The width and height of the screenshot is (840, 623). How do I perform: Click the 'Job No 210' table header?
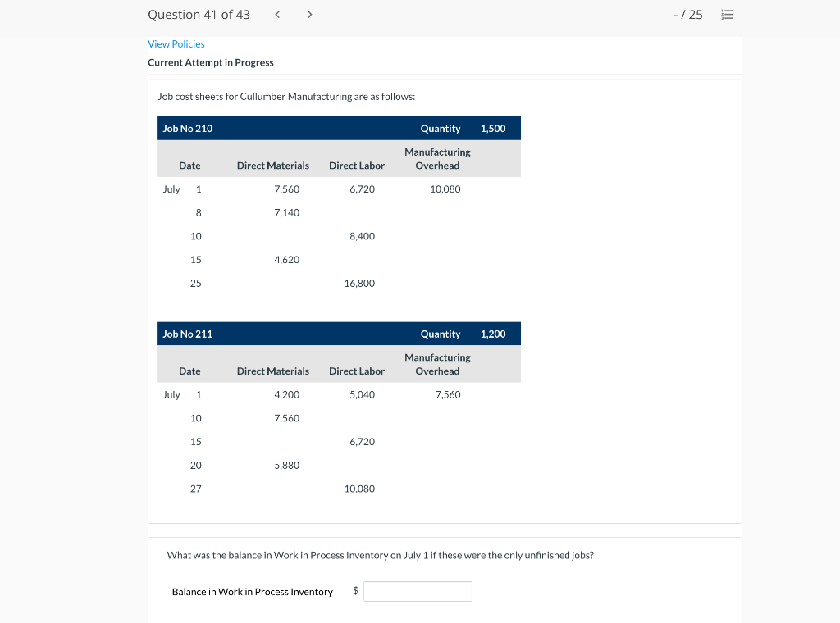[188, 129]
